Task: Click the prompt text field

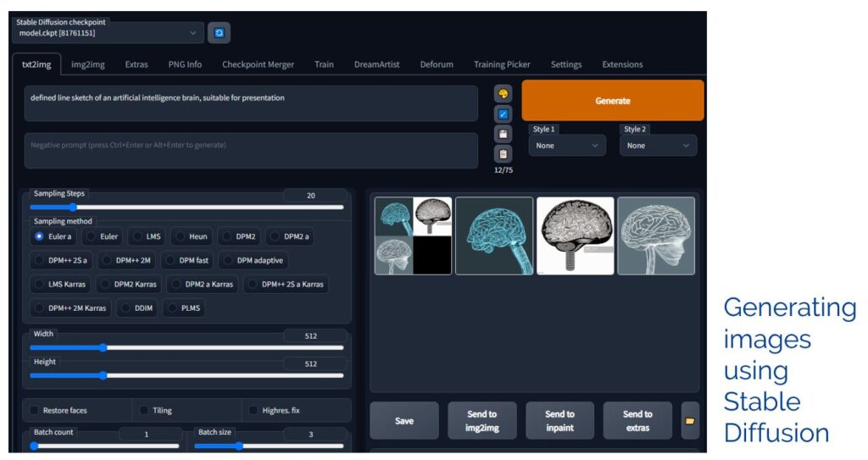Action: click(x=251, y=103)
